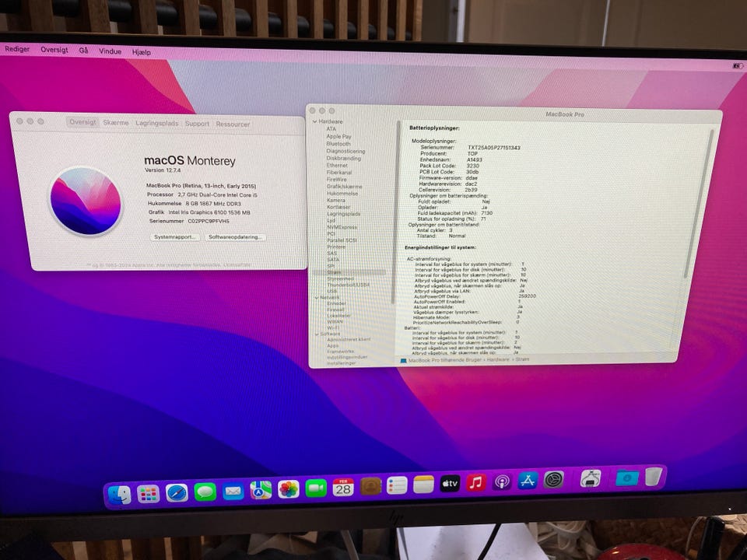
Task: Open Calendar showing Feb 28
Action: coord(343,487)
